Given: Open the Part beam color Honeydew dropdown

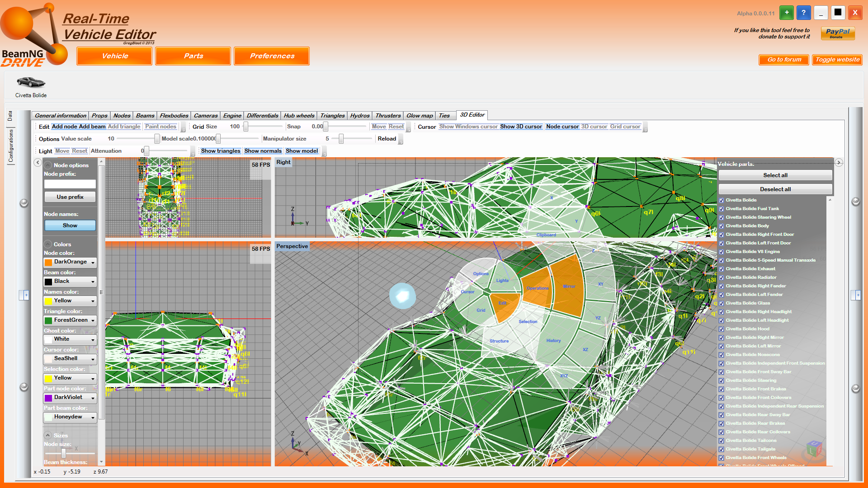Looking at the screenshot, I should coord(70,417).
